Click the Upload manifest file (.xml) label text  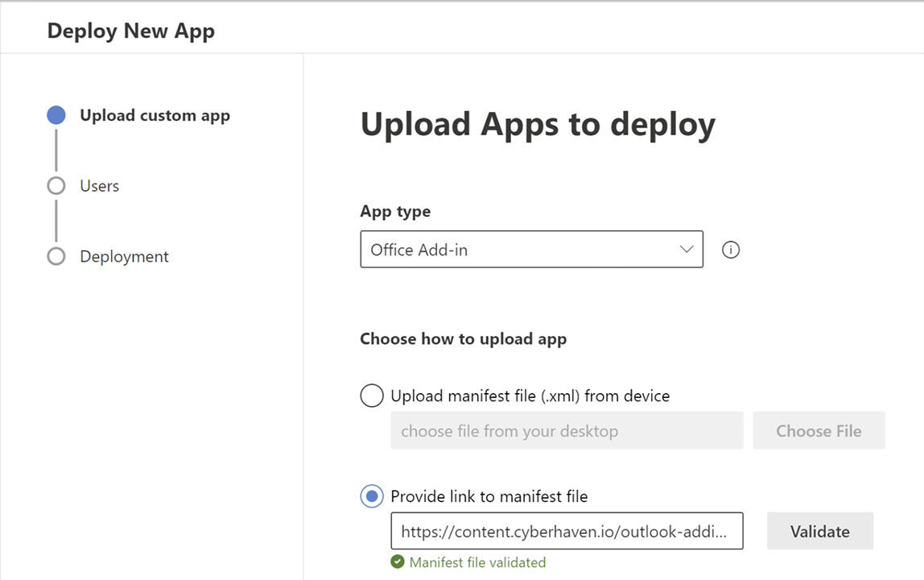point(530,396)
